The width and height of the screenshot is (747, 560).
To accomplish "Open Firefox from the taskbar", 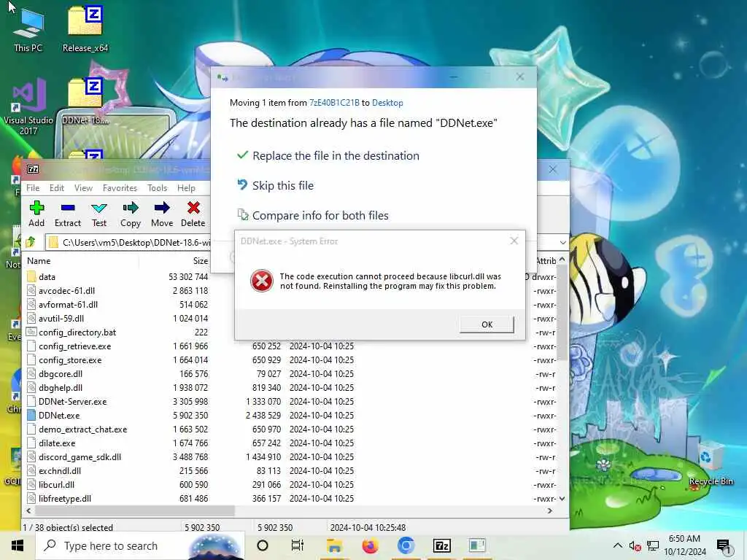I will click(x=370, y=545).
